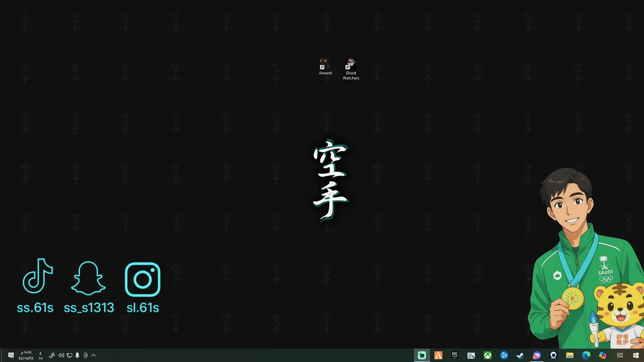Launch the Xbox app from taskbar

[488, 355]
